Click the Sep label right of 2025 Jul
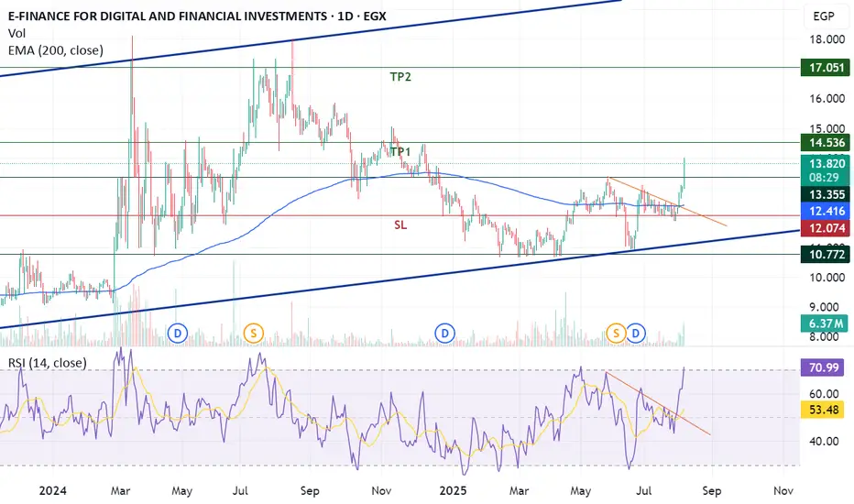The image size is (854, 504). tap(712, 490)
